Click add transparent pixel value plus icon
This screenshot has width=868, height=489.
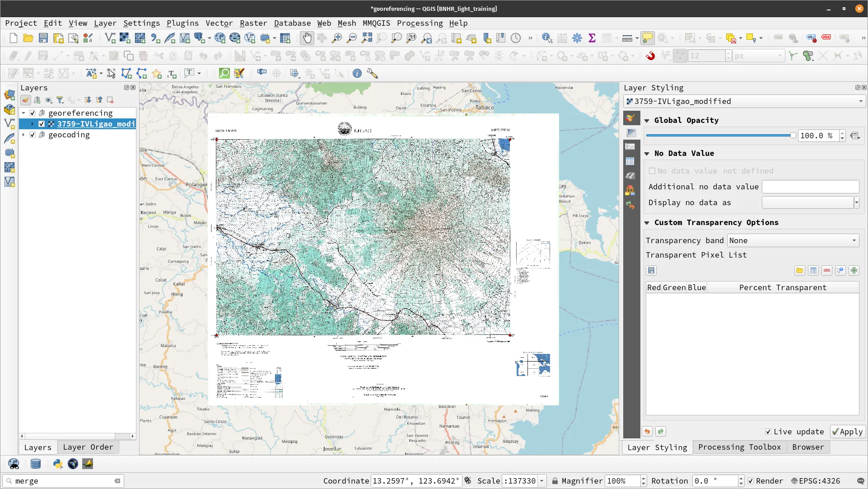pyautogui.click(x=854, y=271)
